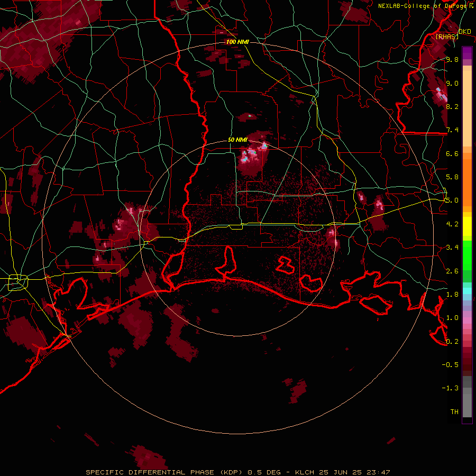Viewport: 476px width, 476px height.
Task: Pick the bright green color bar segment
Action: click(467, 255)
